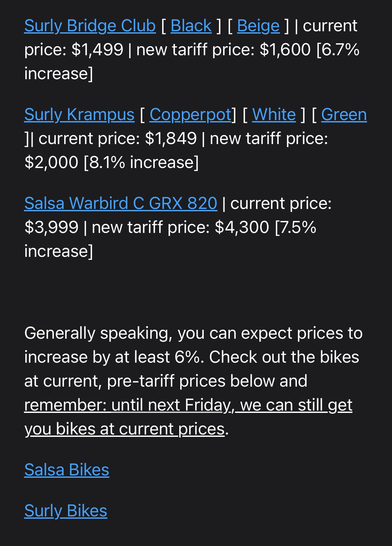Click the 'you bikes at current prices' underlined text
The width and height of the screenshot is (392, 546).
125,429
